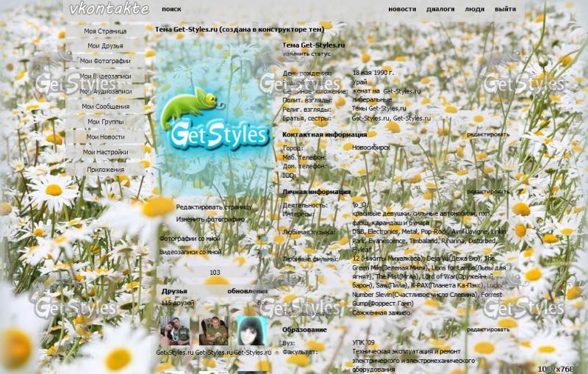
Task: Click the vkontakte logo
Action: 108,9
